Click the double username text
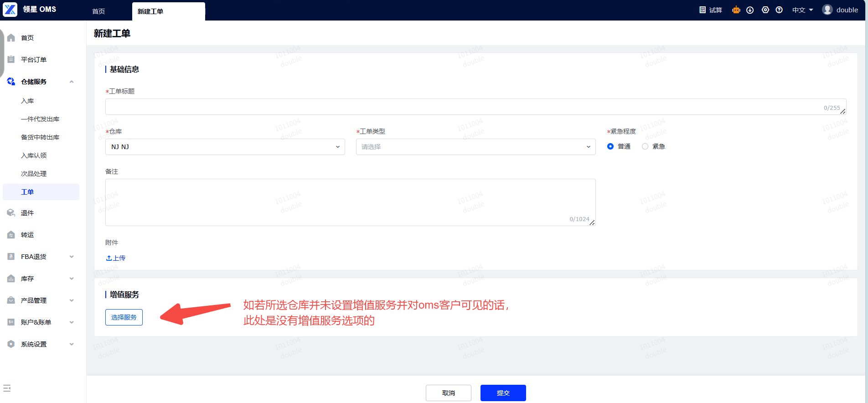This screenshot has width=868, height=403. coord(847,10)
